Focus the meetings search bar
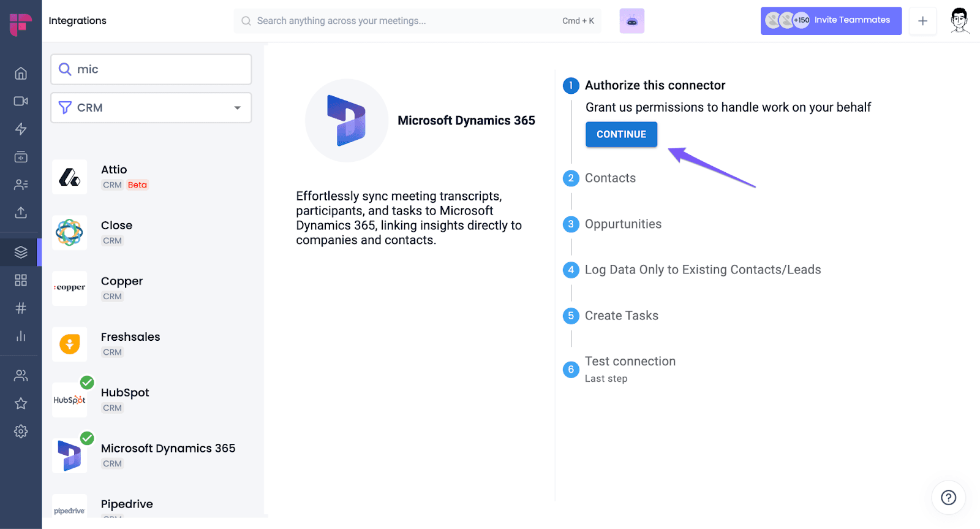This screenshot has width=980, height=529. 418,21
